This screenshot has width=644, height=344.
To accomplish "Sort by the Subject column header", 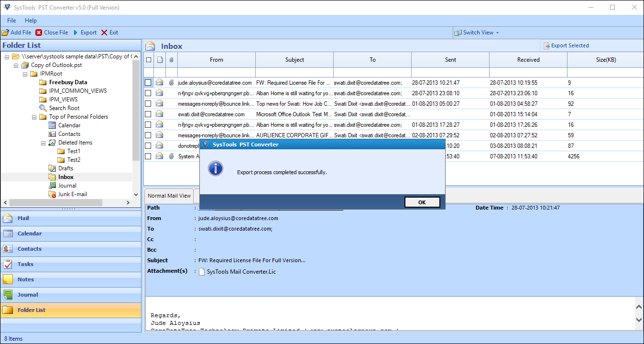I will (x=295, y=60).
